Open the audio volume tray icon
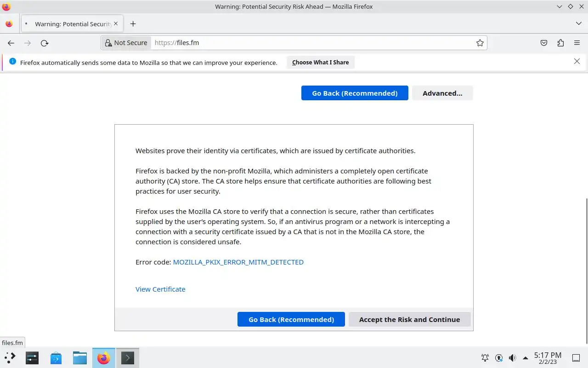This screenshot has width=588, height=368. click(512, 357)
